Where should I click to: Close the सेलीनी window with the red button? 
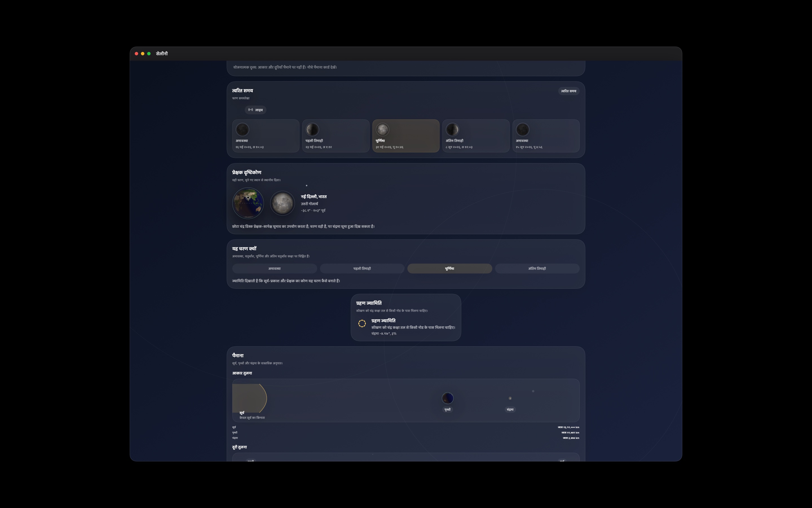tap(136, 54)
